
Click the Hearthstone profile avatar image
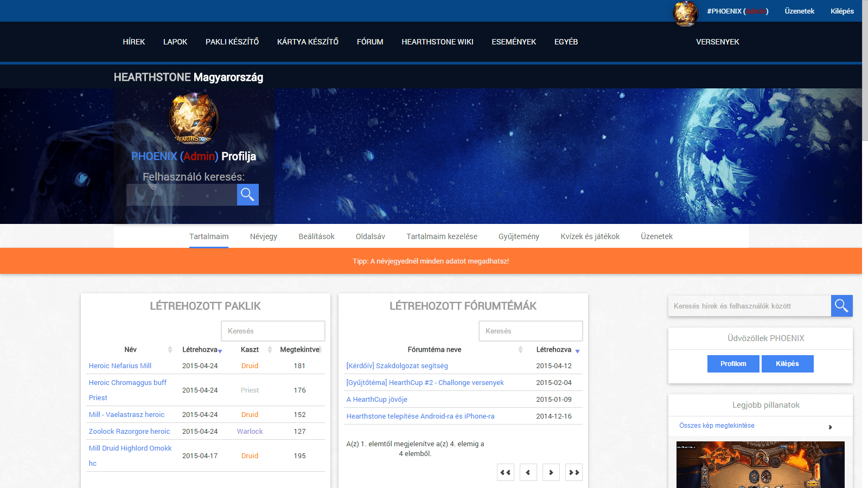194,118
